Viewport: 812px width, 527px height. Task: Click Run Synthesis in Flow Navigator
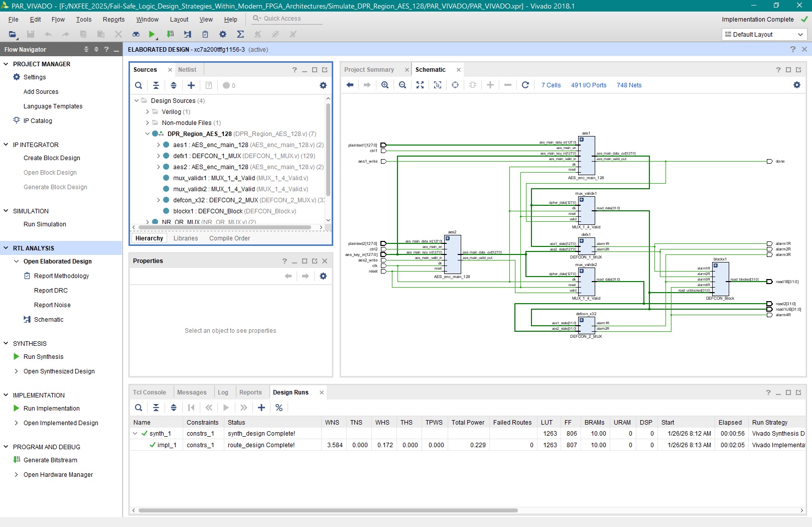pyautogui.click(x=43, y=357)
